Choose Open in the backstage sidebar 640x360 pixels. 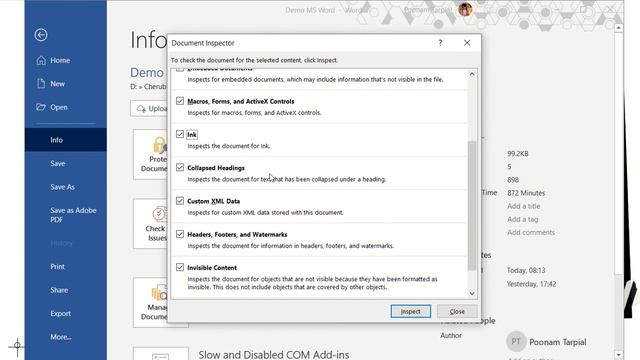click(x=58, y=107)
